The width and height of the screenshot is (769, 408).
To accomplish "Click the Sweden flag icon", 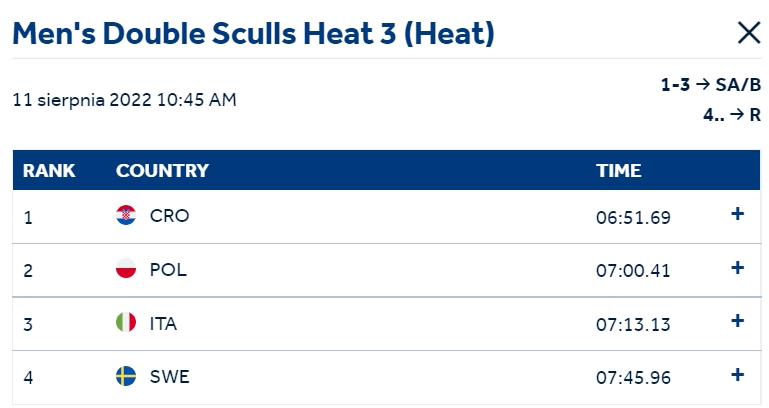I will (126, 376).
